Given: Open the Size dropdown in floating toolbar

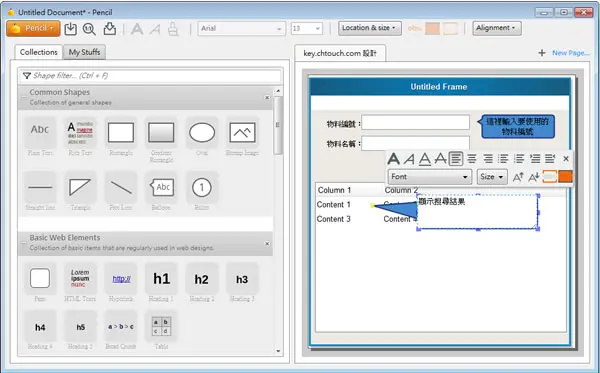Looking at the screenshot, I should [x=492, y=177].
